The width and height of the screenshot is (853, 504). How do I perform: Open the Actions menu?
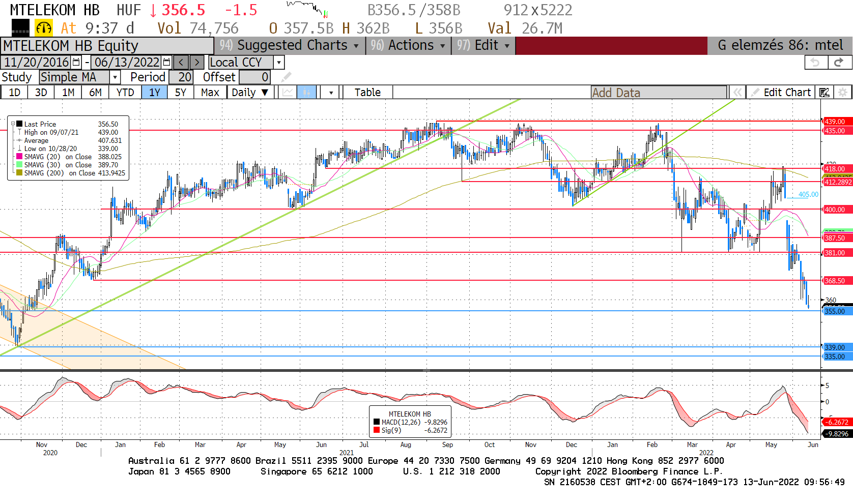[x=407, y=45]
